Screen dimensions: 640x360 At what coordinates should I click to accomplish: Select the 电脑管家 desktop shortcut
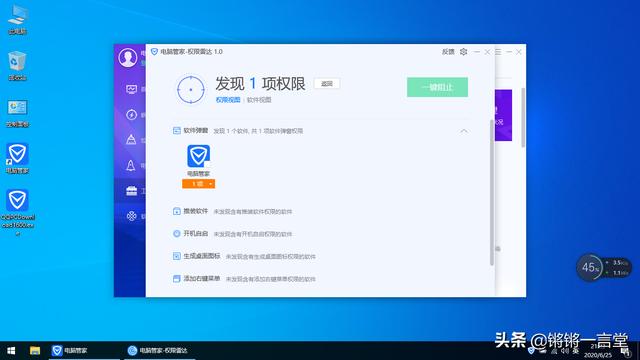coord(17,158)
